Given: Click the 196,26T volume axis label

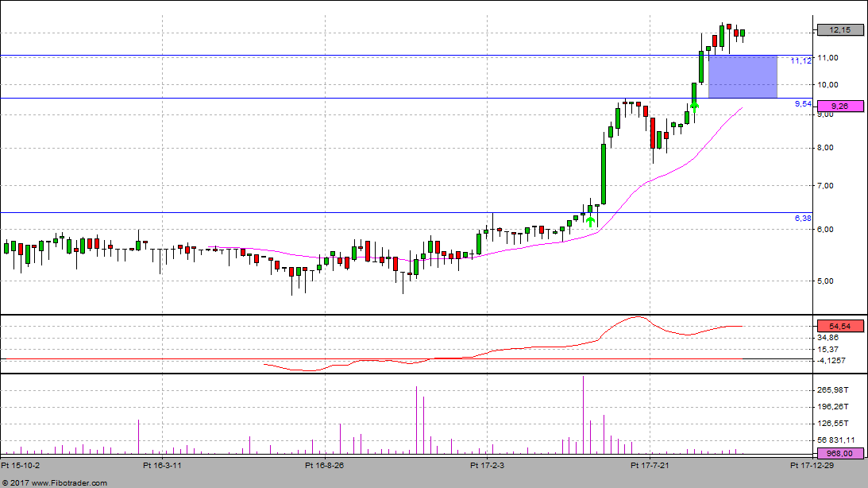Looking at the screenshot, I should point(833,407).
